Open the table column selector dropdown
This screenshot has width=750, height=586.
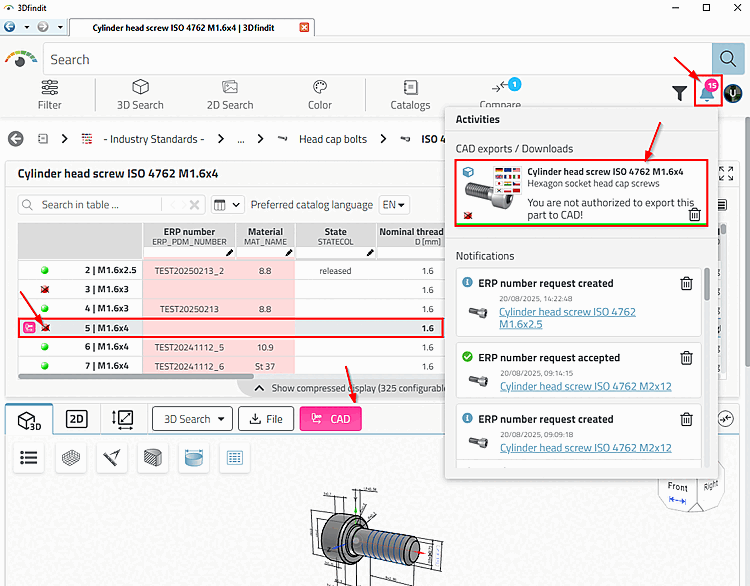tap(228, 205)
